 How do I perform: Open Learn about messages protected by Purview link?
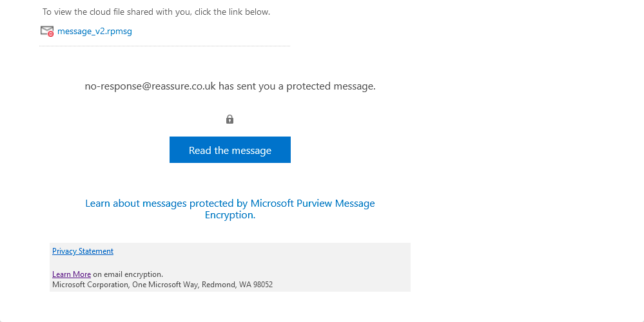tap(229, 204)
